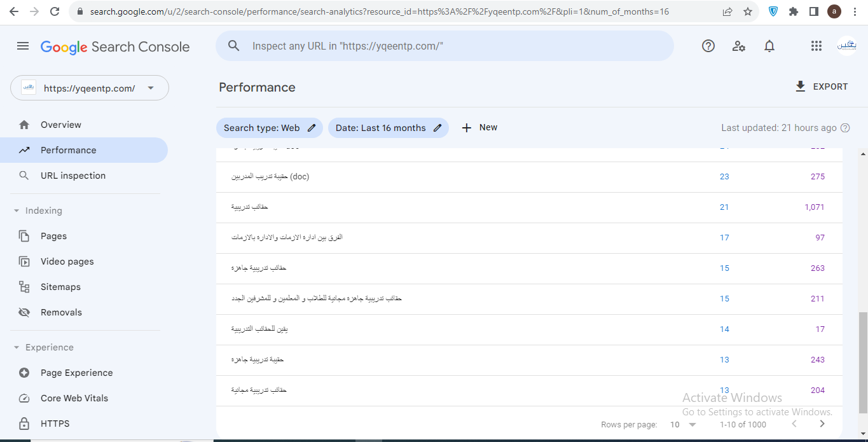Viewport: 868px width, 442px height.
Task: Select Performance in sidebar
Action: 84,150
